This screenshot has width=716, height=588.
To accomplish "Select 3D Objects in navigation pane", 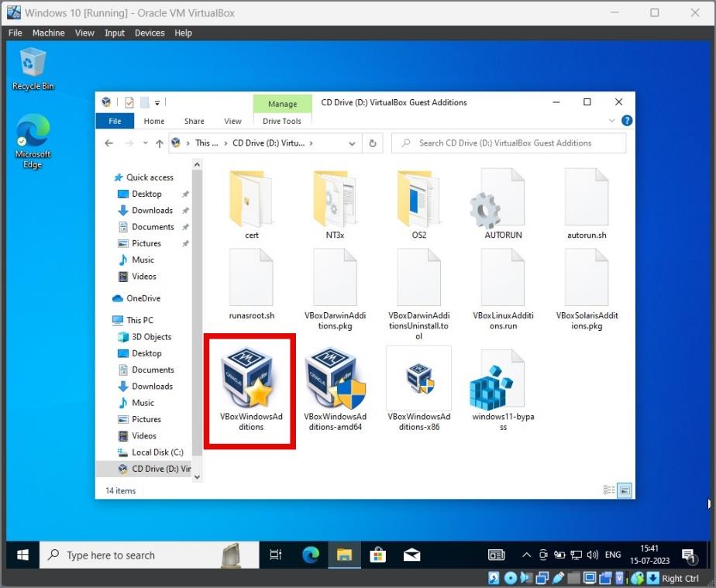I will (x=144, y=336).
